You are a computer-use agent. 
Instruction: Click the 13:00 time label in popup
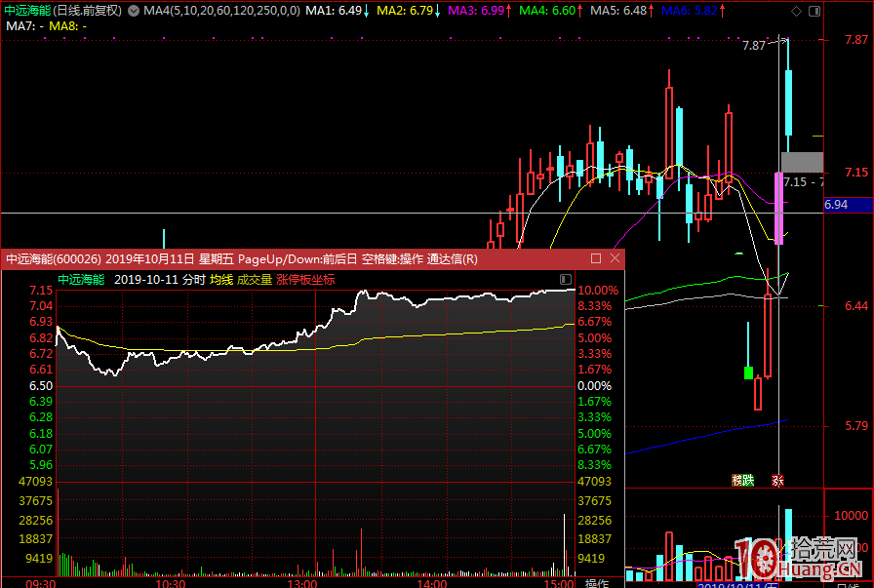pos(301,583)
